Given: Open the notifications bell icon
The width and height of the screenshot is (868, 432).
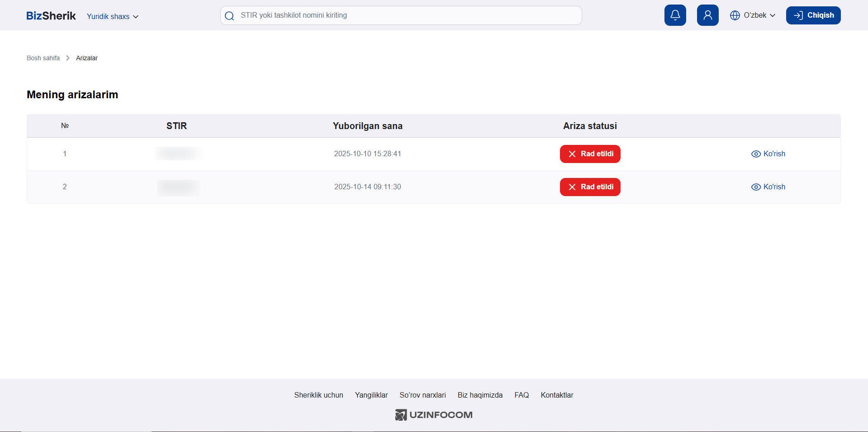Looking at the screenshot, I should click(x=675, y=15).
